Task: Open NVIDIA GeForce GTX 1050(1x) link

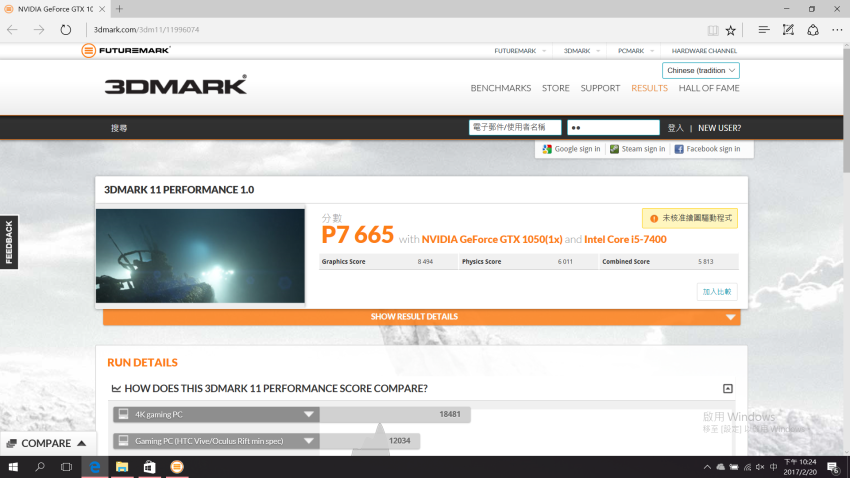Action: 492,240
